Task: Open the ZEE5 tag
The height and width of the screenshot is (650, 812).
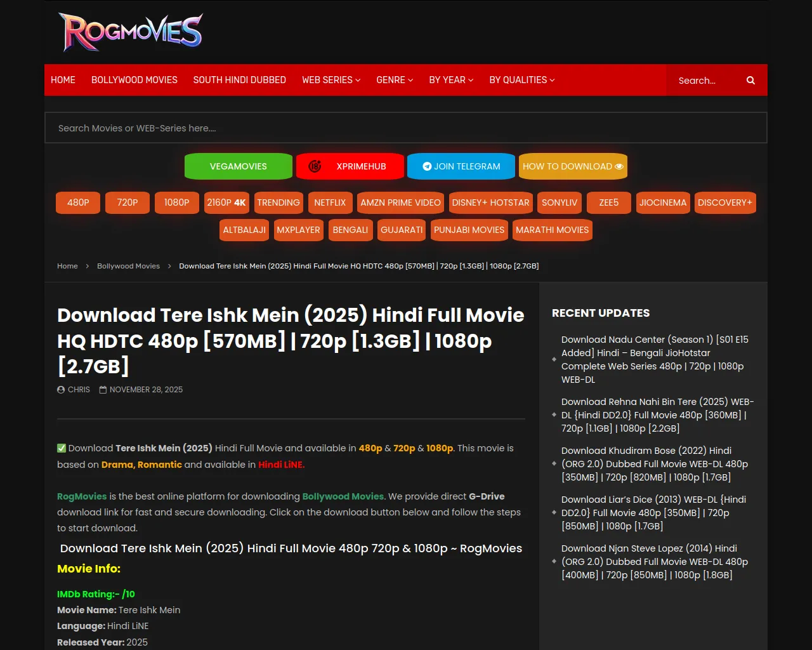Action: click(x=609, y=202)
